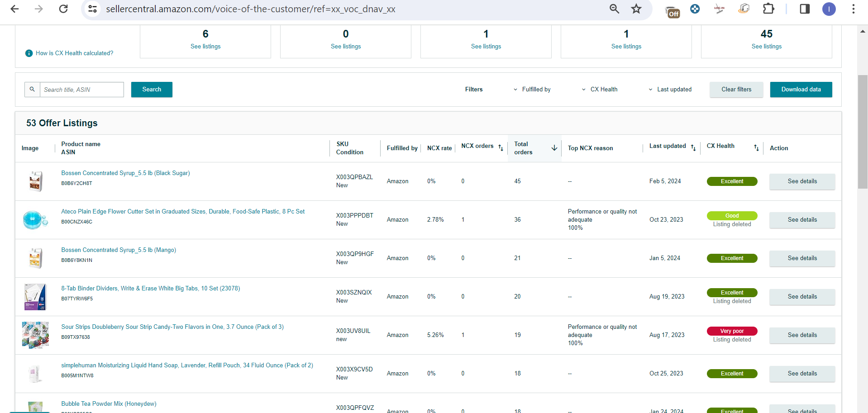Image resolution: width=868 pixels, height=413 pixels.
Task: Open Bossen Concentrated Syrup Black Sugar product
Action: [126, 173]
